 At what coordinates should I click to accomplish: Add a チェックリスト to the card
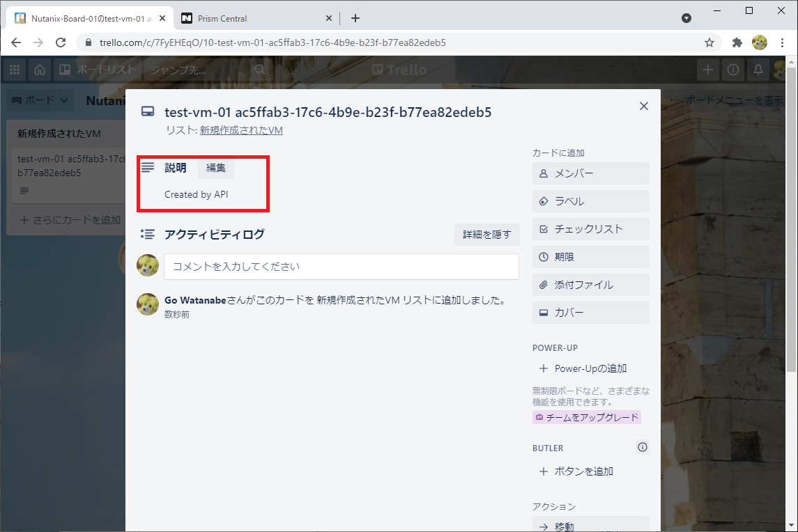tap(590, 228)
